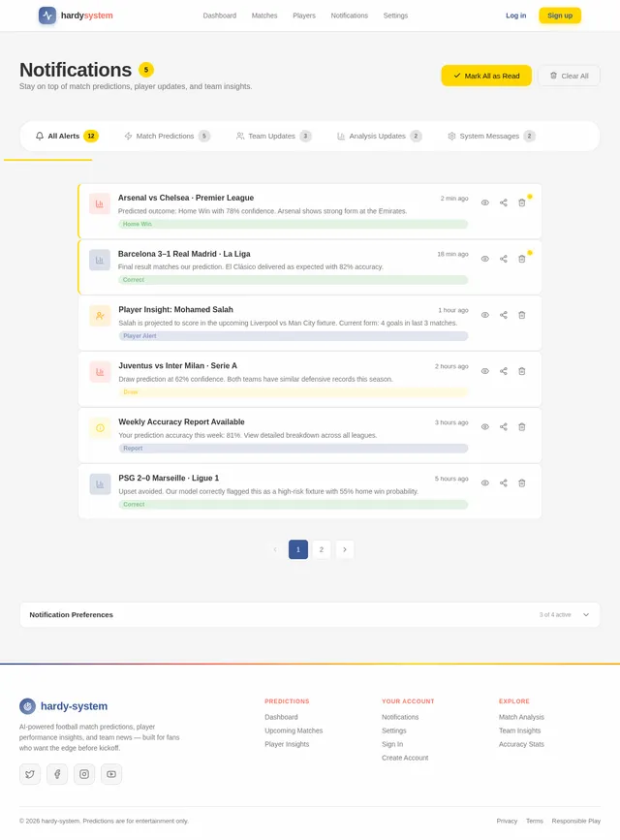Screen dimensions: 620x840
Task: Share the Mohamed Salah player insight
Action: pos(503,315)
